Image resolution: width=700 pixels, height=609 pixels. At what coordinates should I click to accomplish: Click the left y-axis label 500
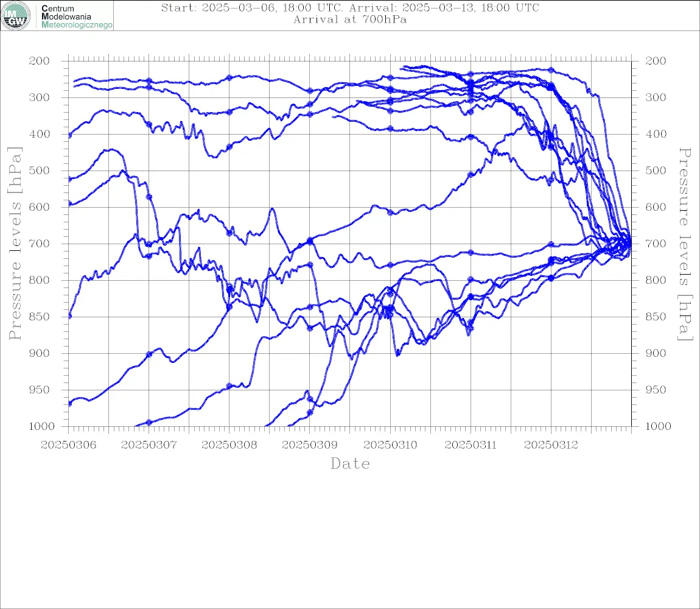pos(40,171)
